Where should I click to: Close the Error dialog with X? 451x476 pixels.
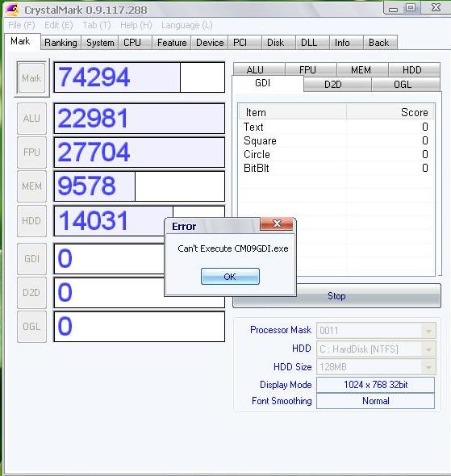click(277, 224)
